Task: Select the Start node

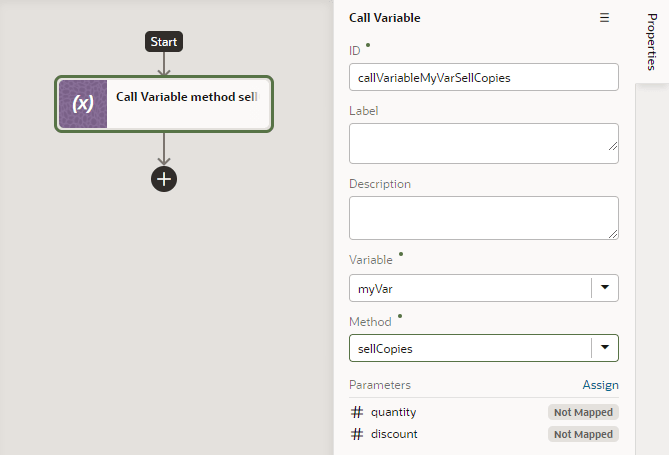Action: coord(164,42)
